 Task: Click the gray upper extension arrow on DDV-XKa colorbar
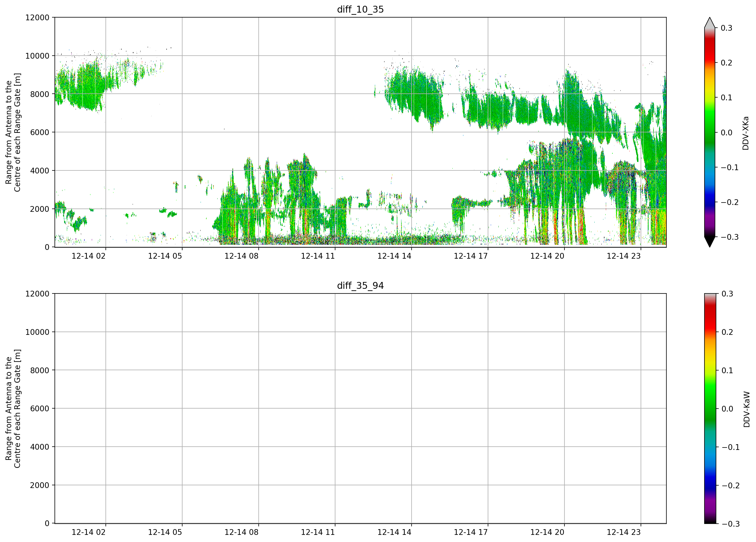pos(710,23)
